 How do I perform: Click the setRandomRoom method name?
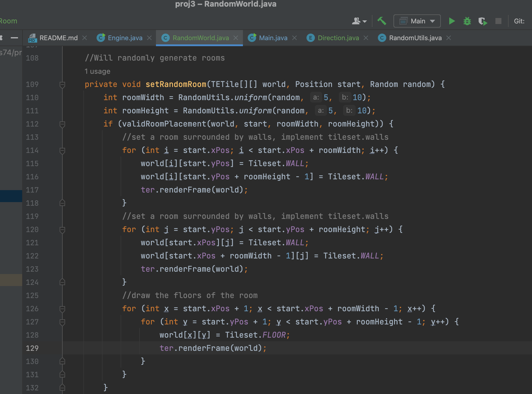point(176,84)
